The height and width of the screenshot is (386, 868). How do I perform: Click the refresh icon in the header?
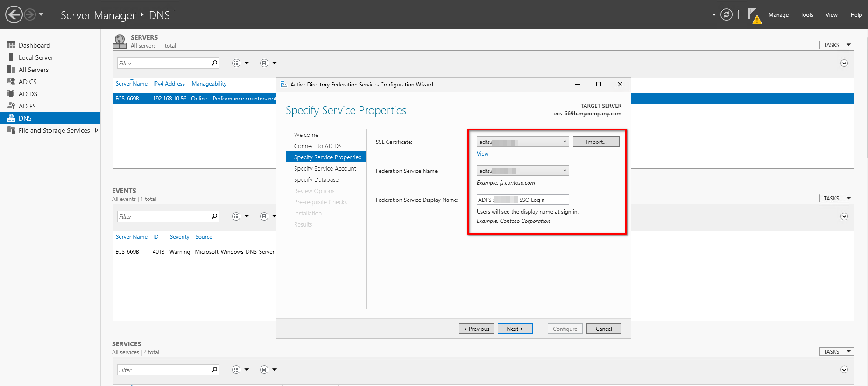(x=726, y=14)
